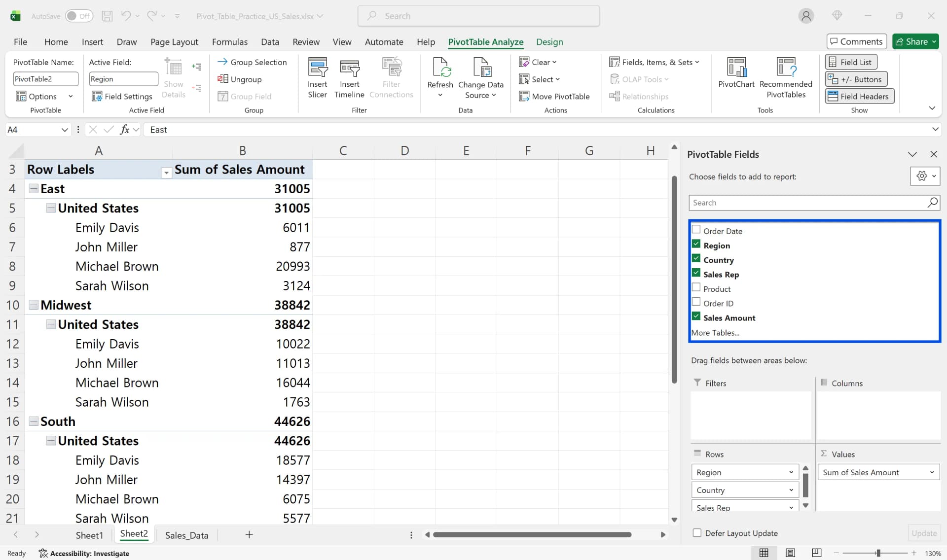Enable Defer Layout Update
The image size is (947, 560).
coord(697,533)
